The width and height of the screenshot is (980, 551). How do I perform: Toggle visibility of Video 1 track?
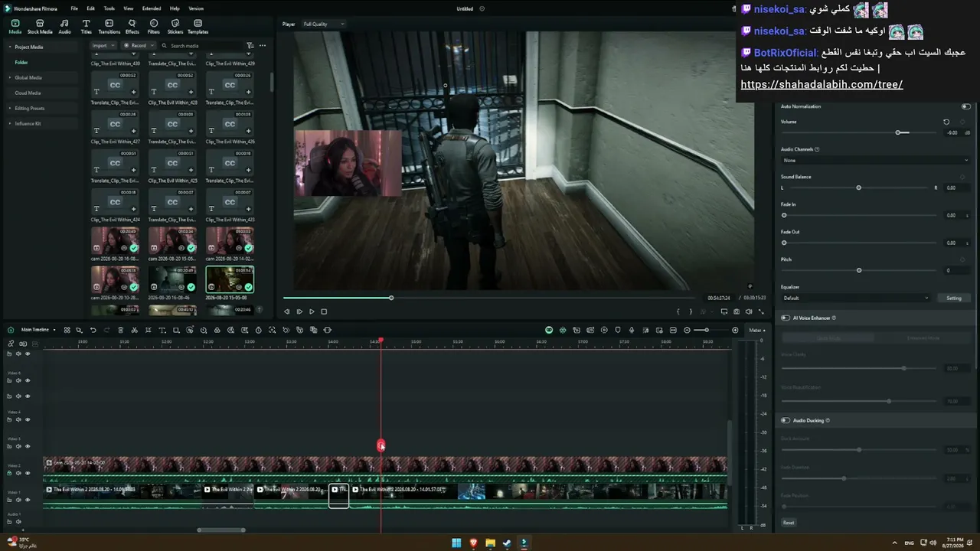tap(28, 500)
